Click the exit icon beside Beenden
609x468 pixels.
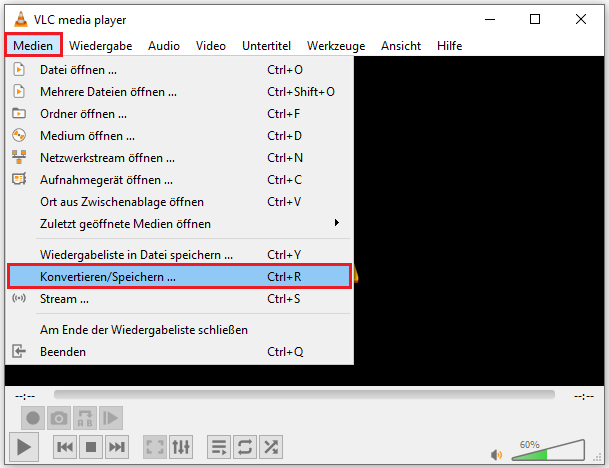(x=19, y=351)
